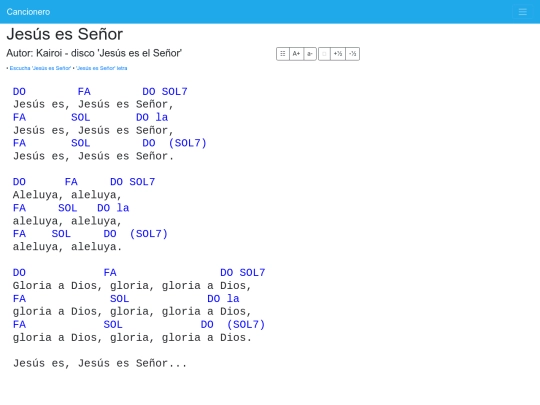
Task: Click 'gloria a Dios, gloria, gloria a Dios.' final line
Action: [132, 338]
